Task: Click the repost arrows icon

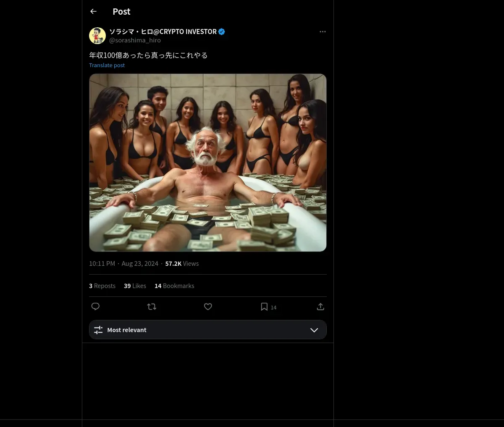Action: coord(152,307)
